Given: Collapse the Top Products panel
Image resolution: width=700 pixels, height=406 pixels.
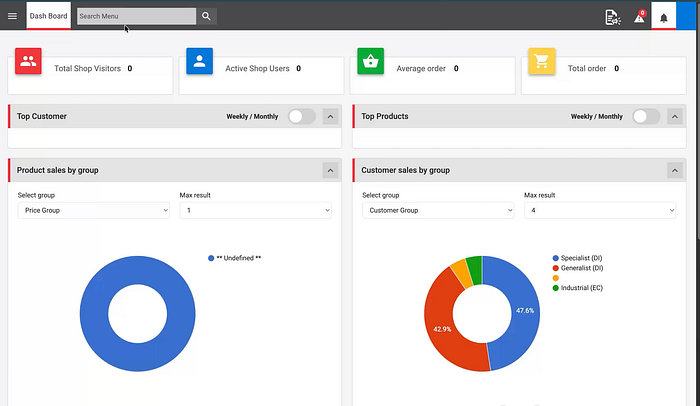Looking at the screenshot, I should tap(675, 117).
